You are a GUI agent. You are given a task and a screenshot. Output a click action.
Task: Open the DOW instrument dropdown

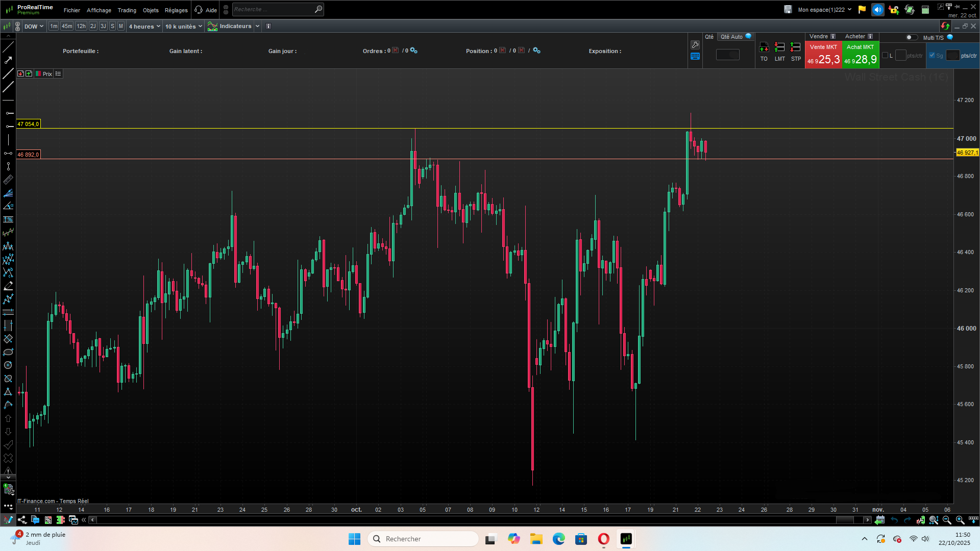(x=34, y=27)
